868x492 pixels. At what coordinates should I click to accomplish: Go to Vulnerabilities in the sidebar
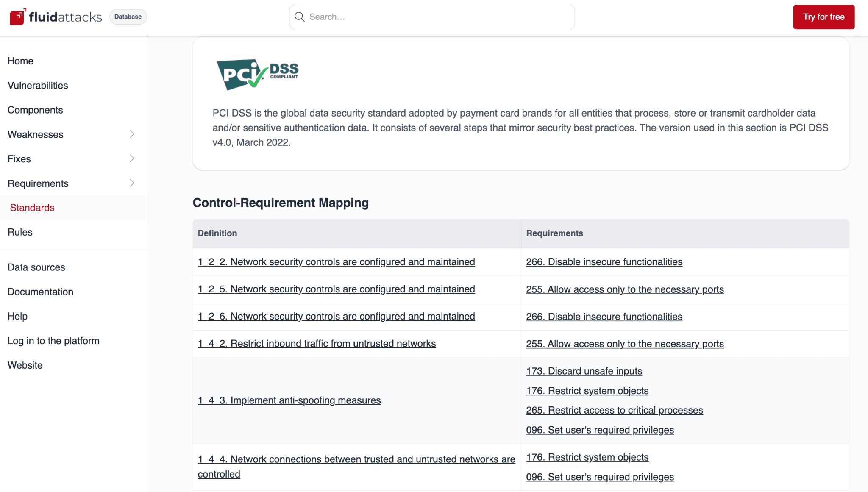pos(38,86)
